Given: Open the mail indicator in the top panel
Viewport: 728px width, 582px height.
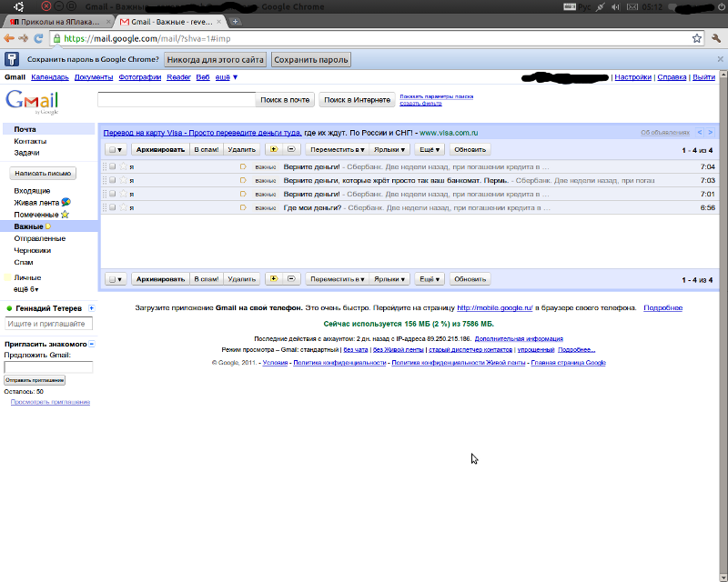Looking at the screenshot, I should coord(632,6).
